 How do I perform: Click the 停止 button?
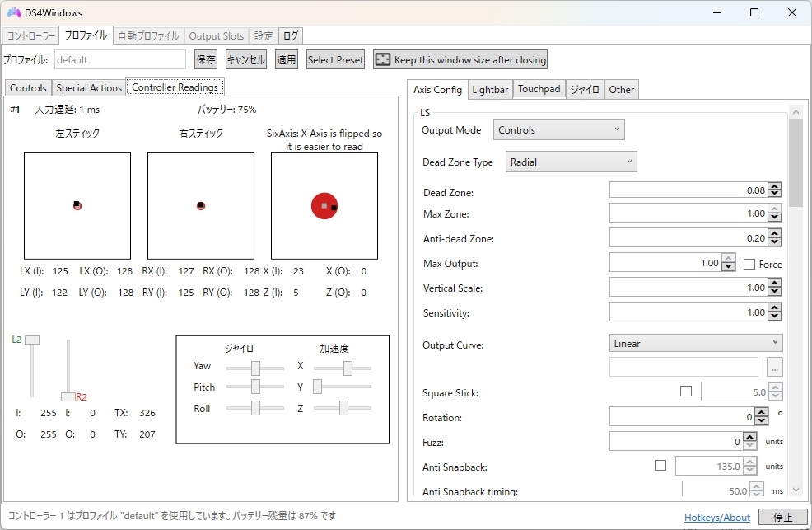(783, 517)
